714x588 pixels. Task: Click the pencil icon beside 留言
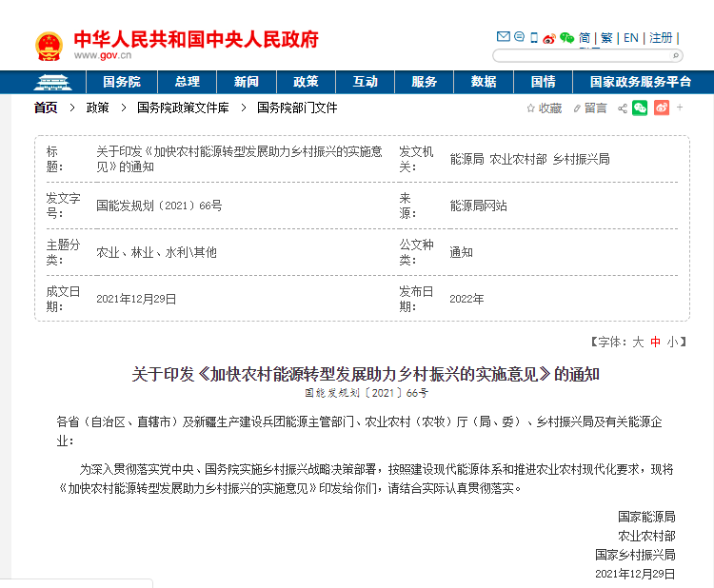point(577,108)
